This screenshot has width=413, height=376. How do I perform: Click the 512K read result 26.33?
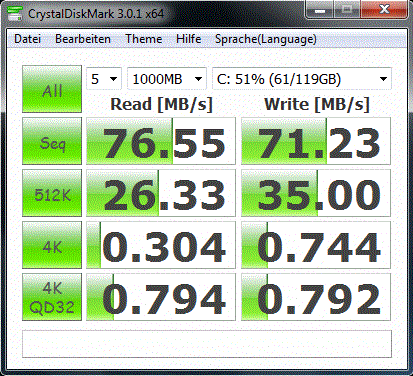(161, 193)
